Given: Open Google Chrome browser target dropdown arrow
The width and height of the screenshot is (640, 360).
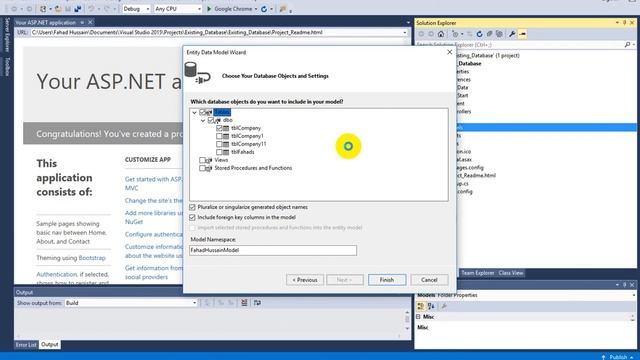Looking at the screenshot, I should click(x=256, y=9).
